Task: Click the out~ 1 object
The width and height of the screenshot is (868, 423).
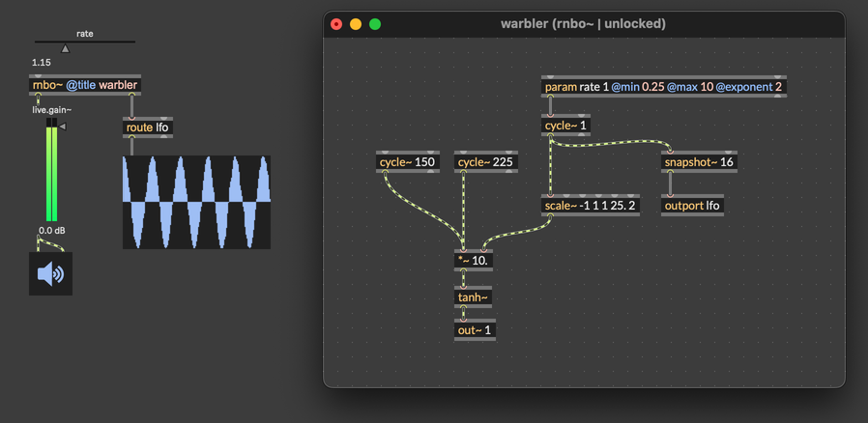Action: tap(475, 330)
